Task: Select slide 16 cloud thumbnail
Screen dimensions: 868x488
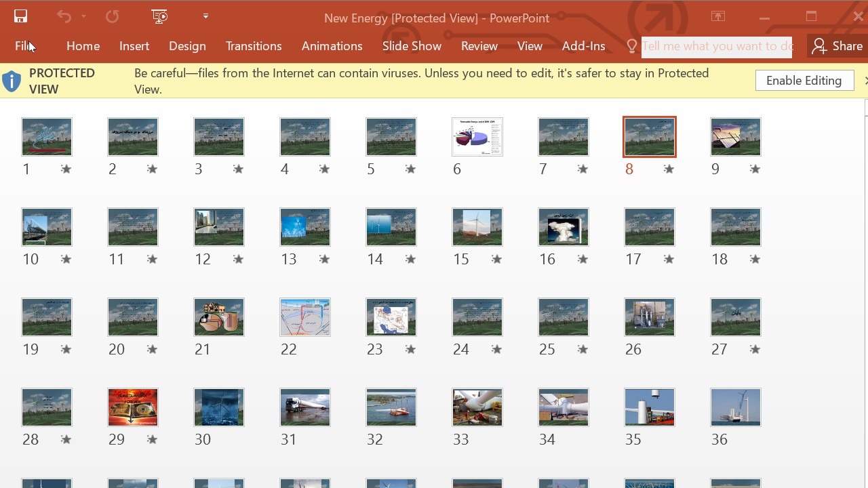Action: pyautogui.click(x=564, y=226)
